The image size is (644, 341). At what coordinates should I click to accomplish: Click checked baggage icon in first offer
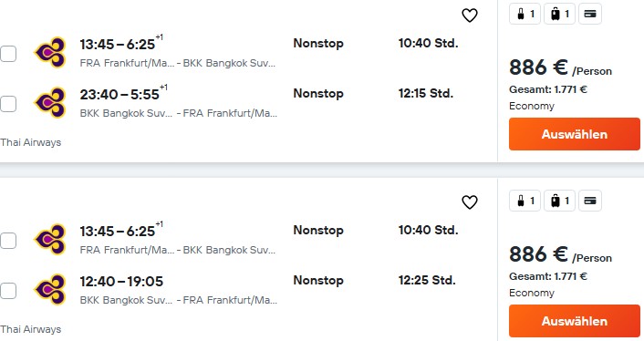click(559, 14)
